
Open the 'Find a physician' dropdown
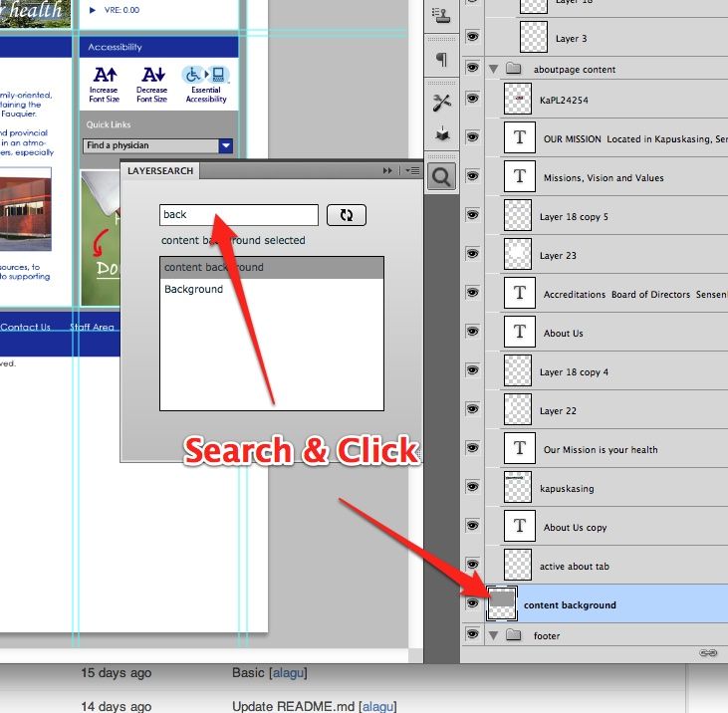click(x=226, y=145)
